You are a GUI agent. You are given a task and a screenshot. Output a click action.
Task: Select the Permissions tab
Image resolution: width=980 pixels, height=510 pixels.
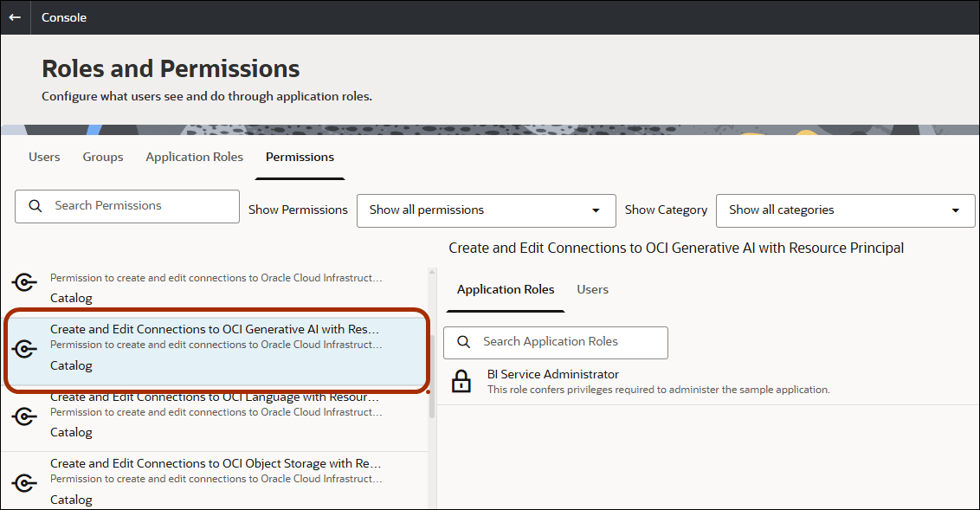pyautogui.click(x=300, y=157)
